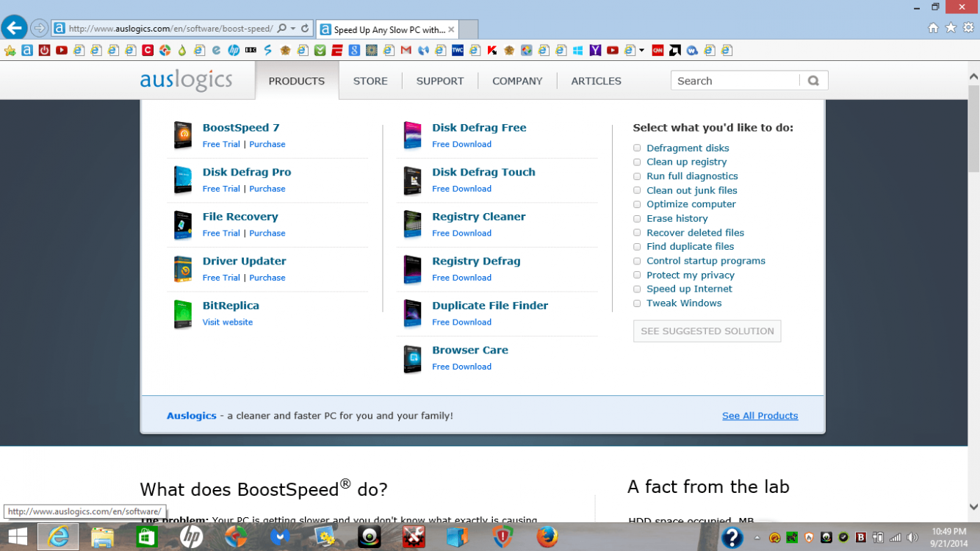The height and width of the screenshot is (551, 980).
Task: Click BitReplica Visit website link
Action: point(228,323)
